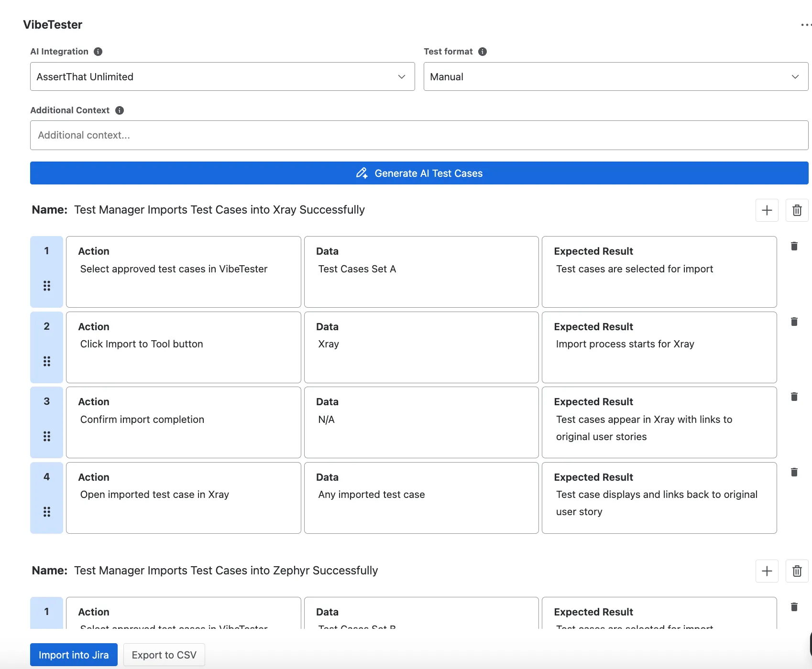This screenshot has width=812, height=669.
Task: Click into the Additional context field
Action: [x=419, y=135]
